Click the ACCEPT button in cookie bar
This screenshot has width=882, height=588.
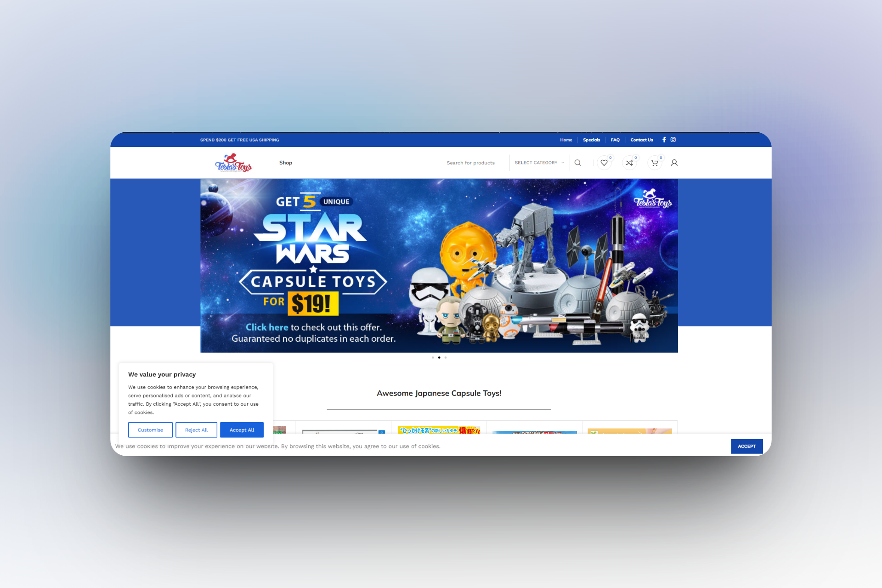point(746,446)
